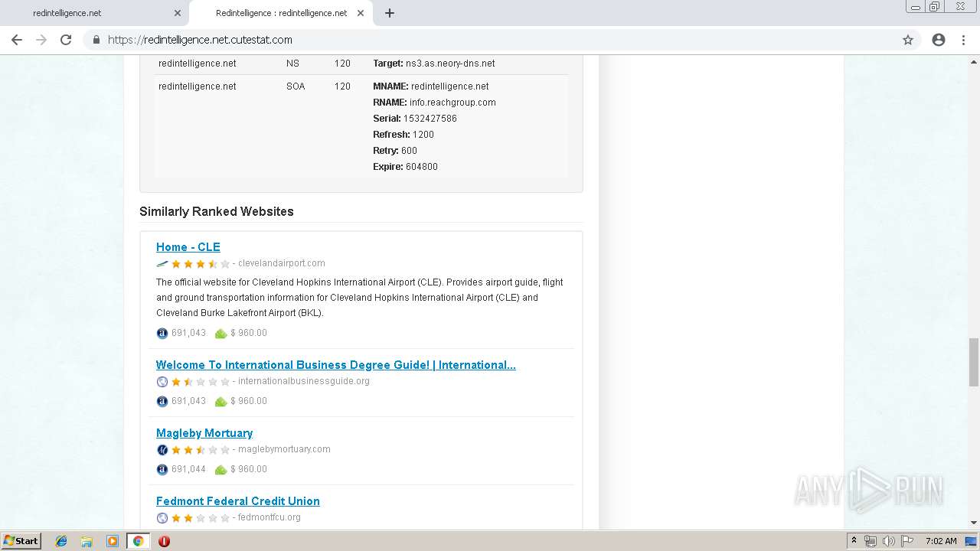Click maglebymortuary.com favicon icon
Image resolution: width=980 pixels, height=551 pixels.
pos(162,450)
